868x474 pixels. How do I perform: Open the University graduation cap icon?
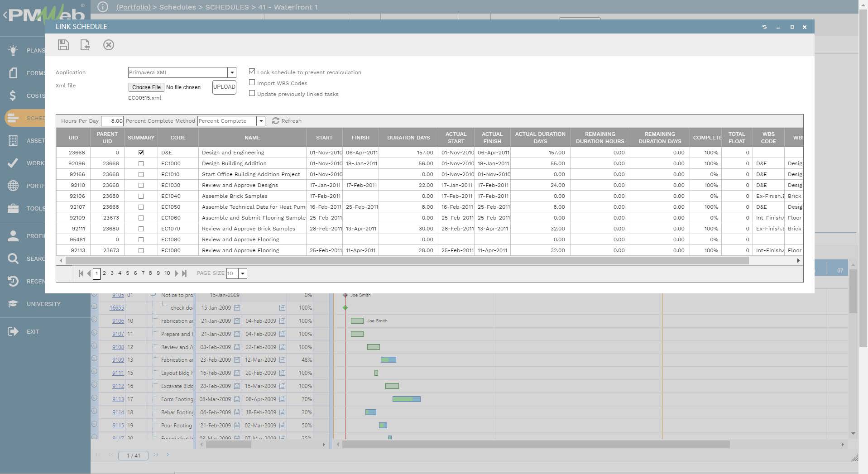pos(13,304)
